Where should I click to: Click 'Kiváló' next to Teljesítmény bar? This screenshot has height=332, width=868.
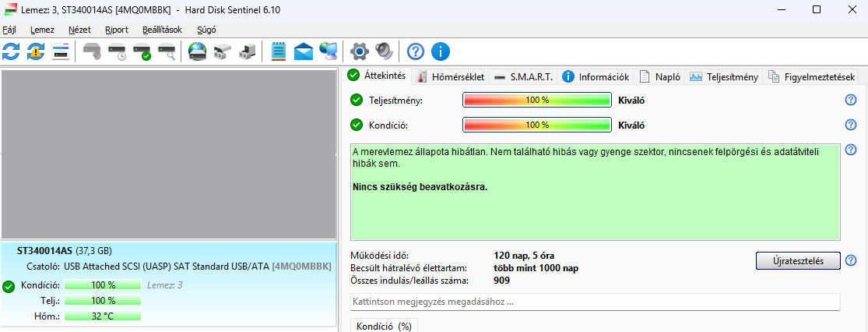point(631,101)
